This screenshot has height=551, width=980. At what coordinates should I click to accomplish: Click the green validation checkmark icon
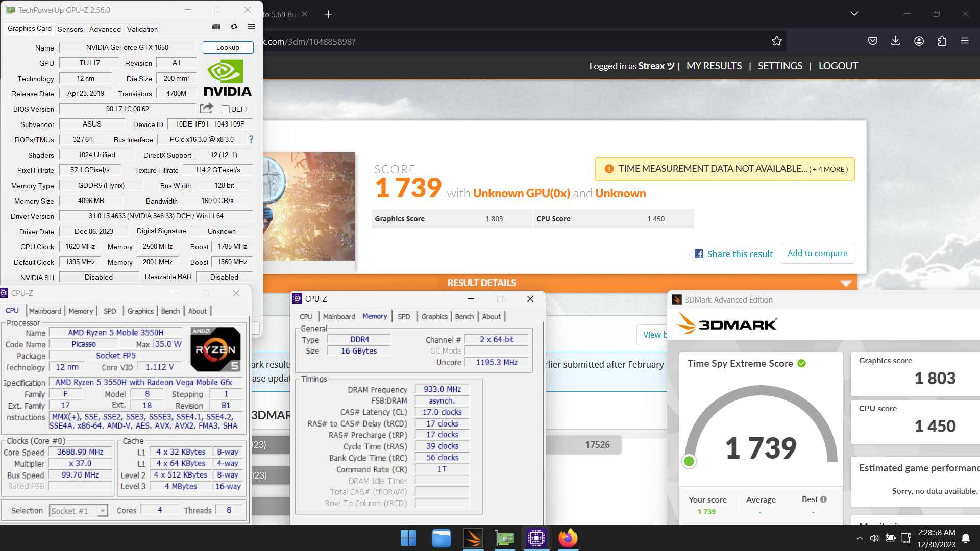click(x=801, y=363)
